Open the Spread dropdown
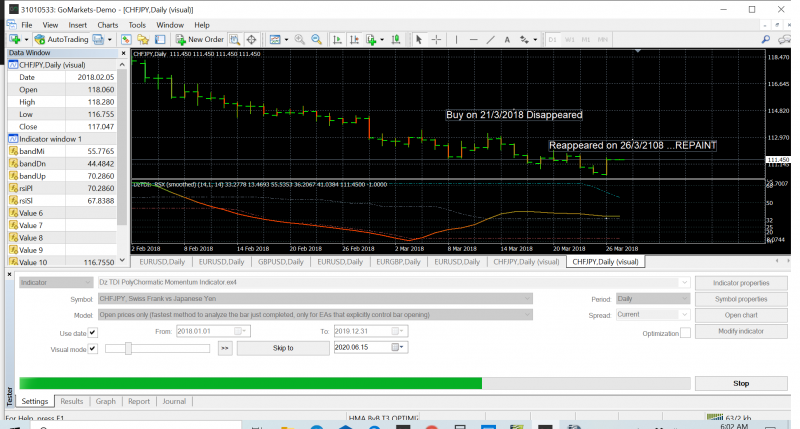This screenshot has width=800, height=429. tap(685, 315)
